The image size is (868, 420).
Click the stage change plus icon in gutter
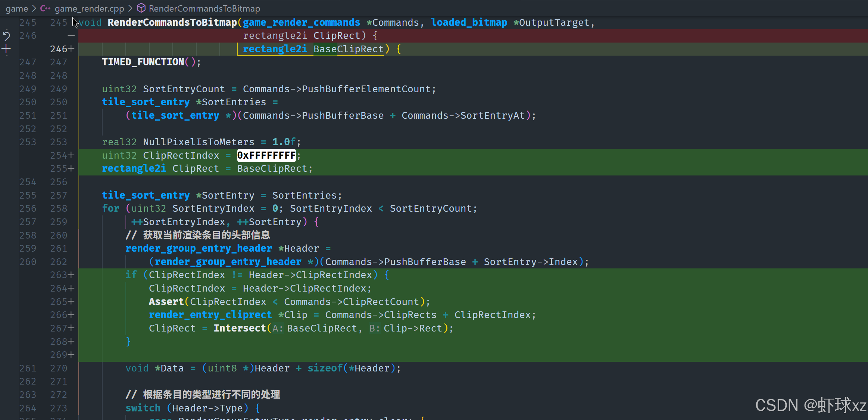[6, 49]
